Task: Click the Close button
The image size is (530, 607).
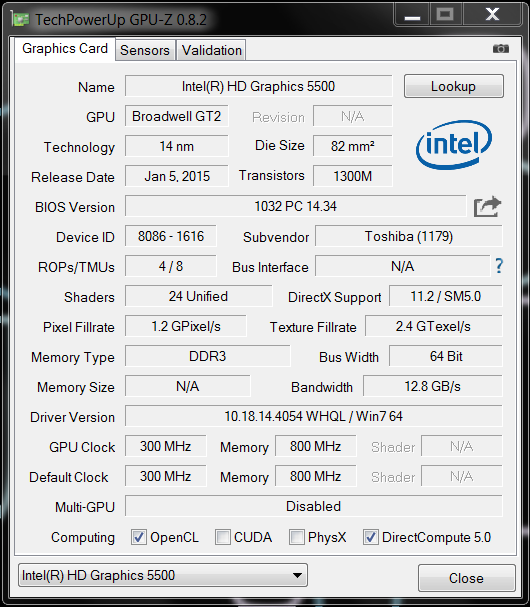Action: [x=466, y=578]
